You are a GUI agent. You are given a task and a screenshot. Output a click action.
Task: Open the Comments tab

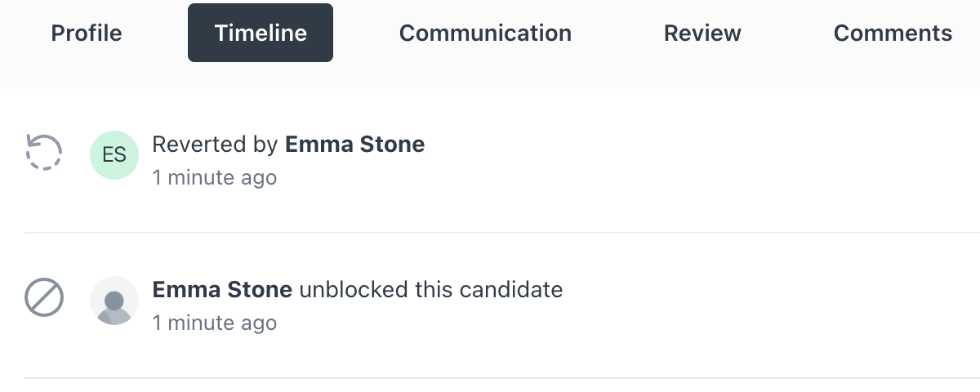coord(893,33)
